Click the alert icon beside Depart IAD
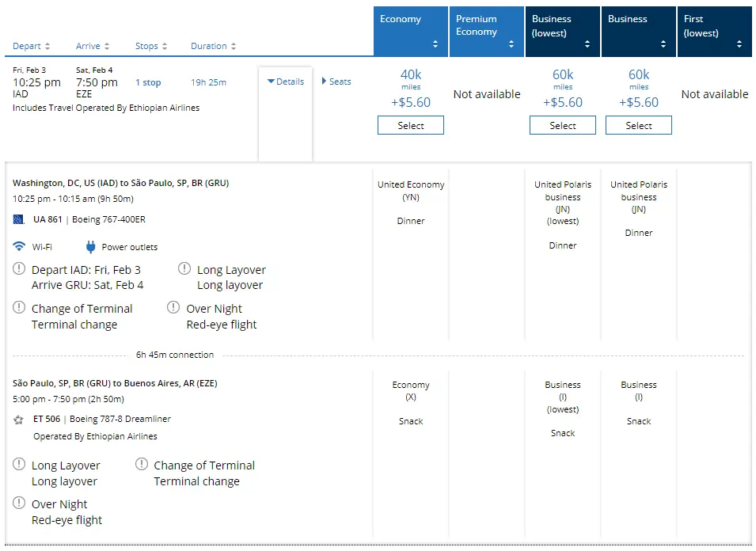 coord(19,270)
